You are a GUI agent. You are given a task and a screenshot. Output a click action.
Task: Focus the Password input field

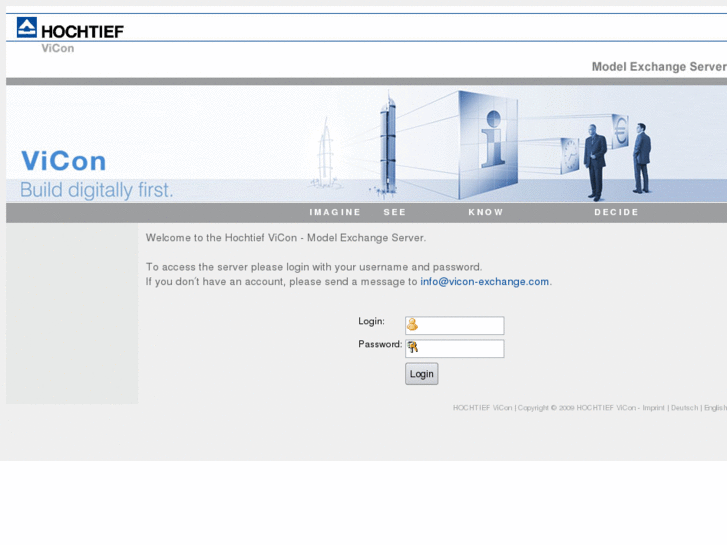click(454, 348)
